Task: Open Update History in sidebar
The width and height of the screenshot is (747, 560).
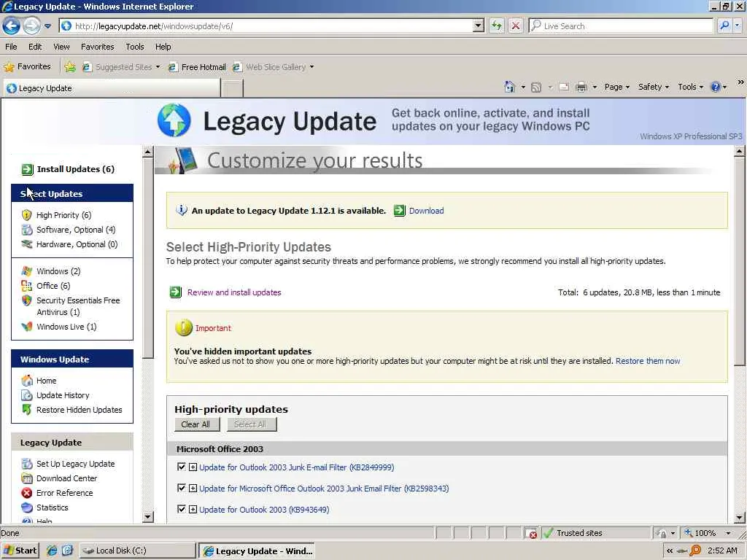Action: tap(63, 395)
